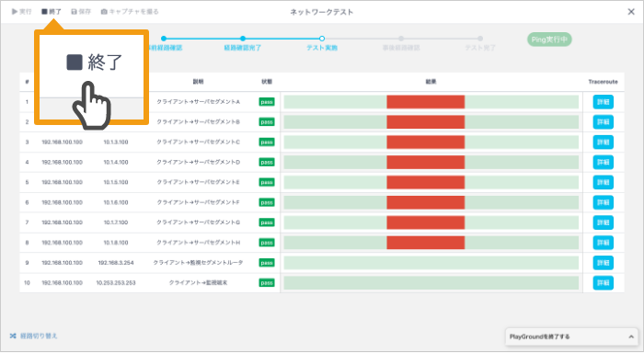Click the 状態 column header
Image resolution: width=644 pixels, height=353 pixels.
pyautogui.click(x=267, y=82)
